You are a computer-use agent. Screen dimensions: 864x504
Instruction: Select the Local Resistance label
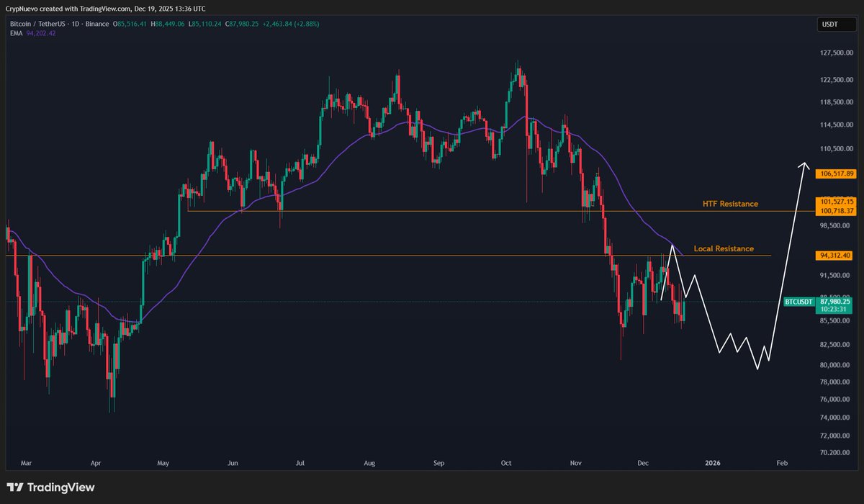[x=724, y=248]
